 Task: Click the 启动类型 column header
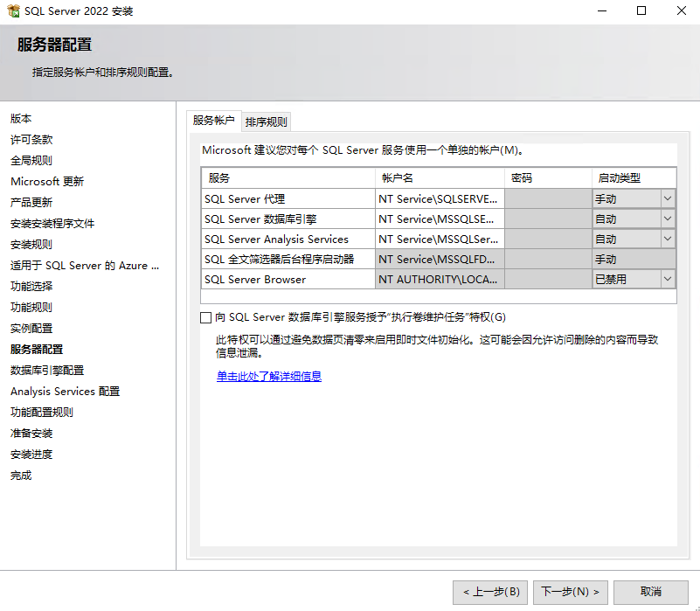634,178
